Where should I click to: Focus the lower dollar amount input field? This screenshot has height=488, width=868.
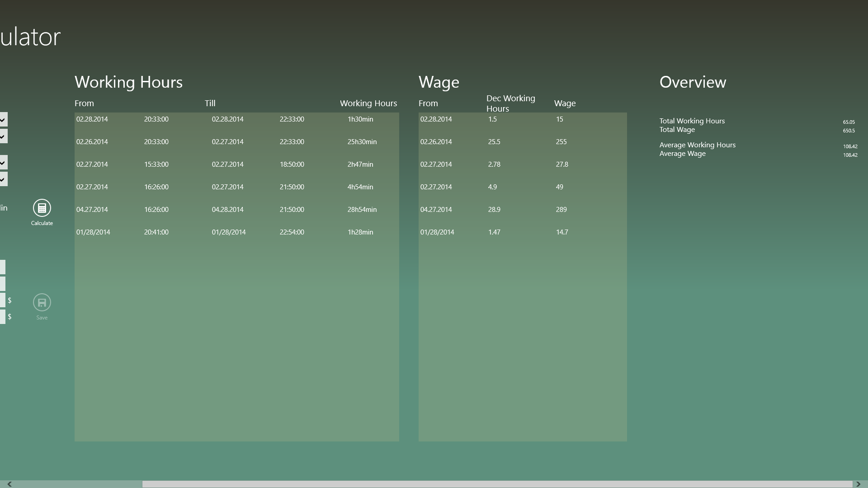click(2, 317)
